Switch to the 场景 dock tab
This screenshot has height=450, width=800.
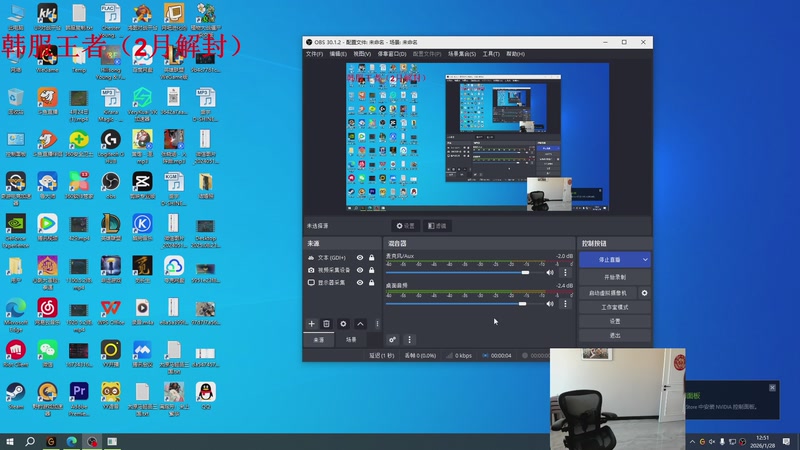351,340
